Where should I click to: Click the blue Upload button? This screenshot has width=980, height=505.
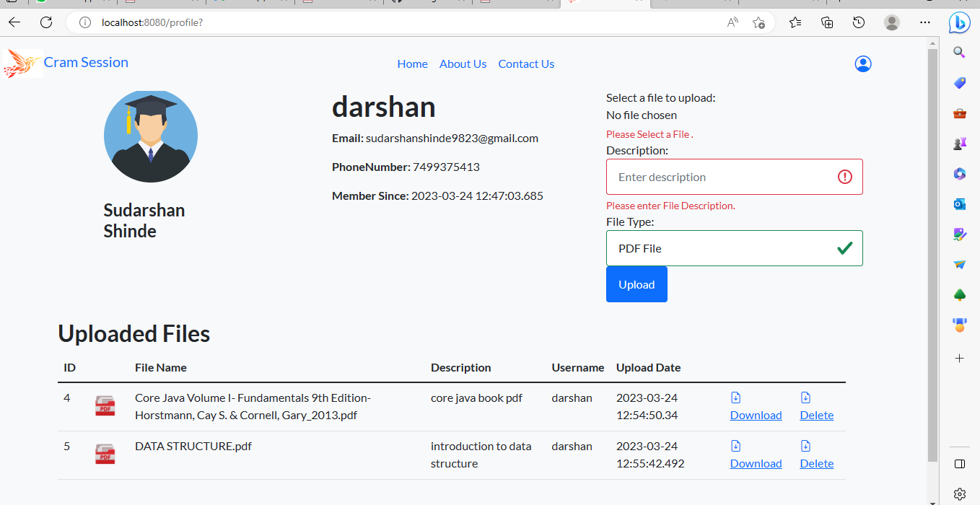click(636, 284)
